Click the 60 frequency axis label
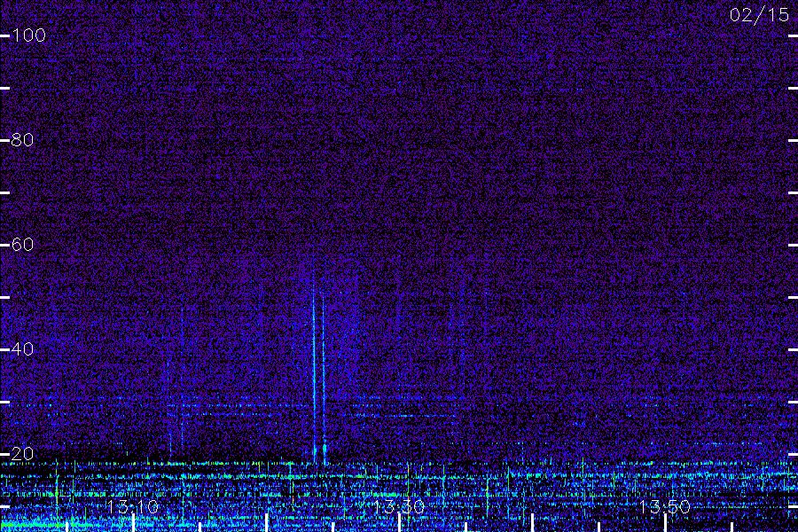This screenshot has width=798, height=532. (22, 245)
